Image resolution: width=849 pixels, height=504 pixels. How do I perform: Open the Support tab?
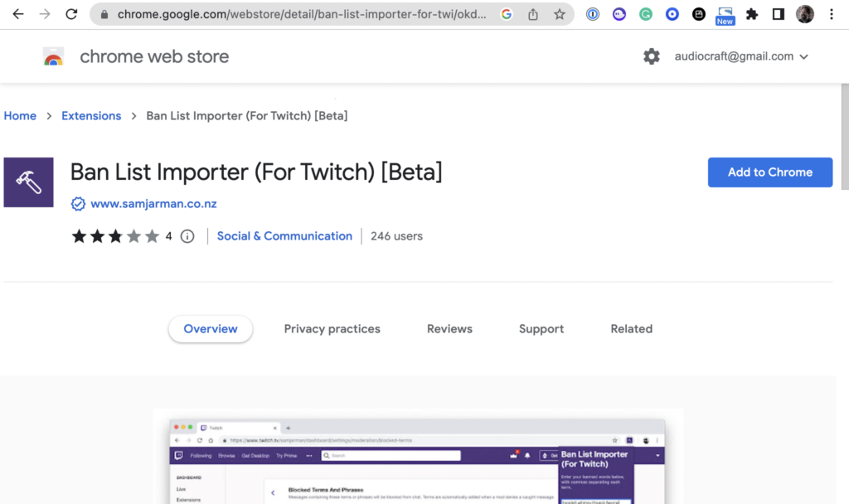click(x=541, y=329)
